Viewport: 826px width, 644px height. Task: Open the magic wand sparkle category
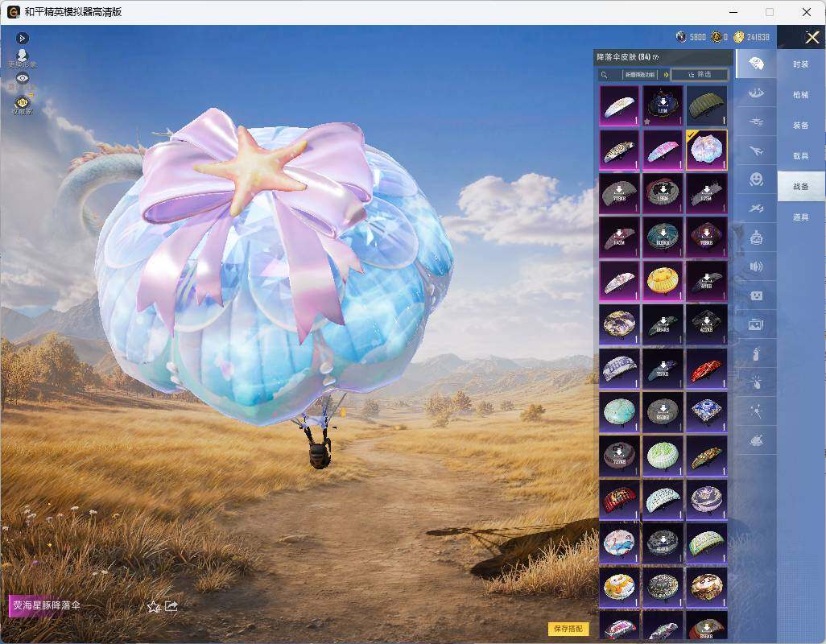756,411
